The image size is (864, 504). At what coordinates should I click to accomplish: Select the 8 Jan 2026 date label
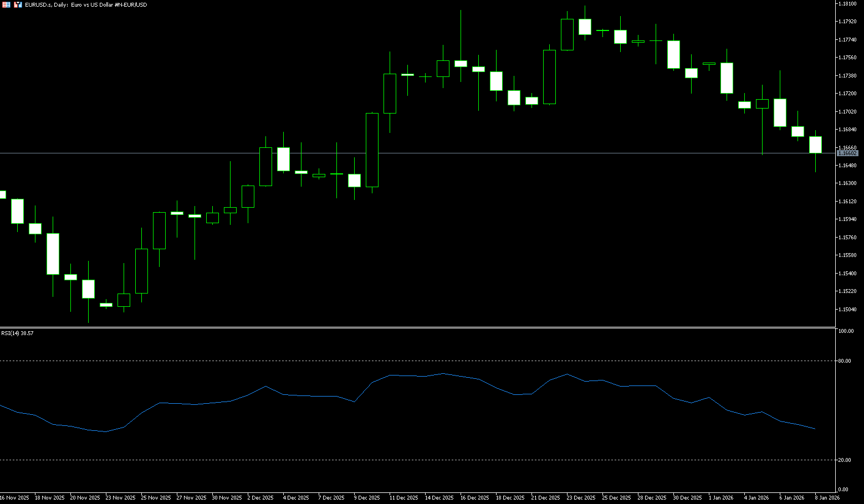point(827,498)
